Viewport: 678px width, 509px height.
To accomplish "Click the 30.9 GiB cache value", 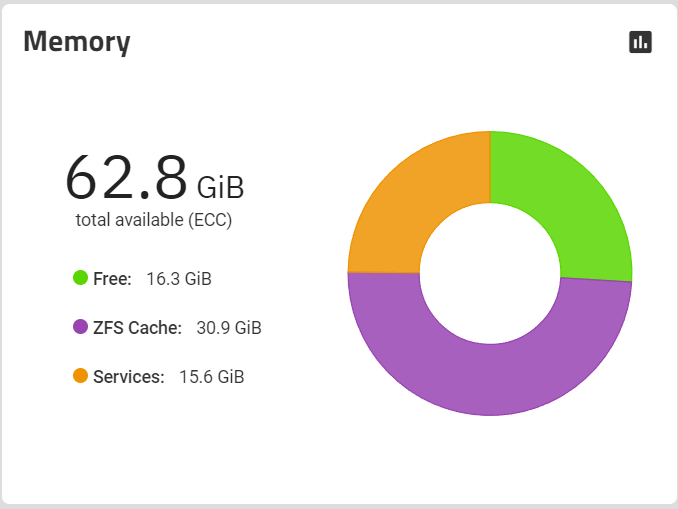I will pyautogui.click(x=229, y=327).
